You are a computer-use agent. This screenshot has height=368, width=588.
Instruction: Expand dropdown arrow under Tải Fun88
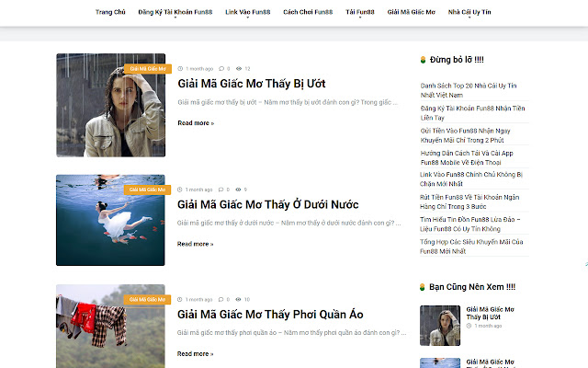pyautogui.click(x=359, y=17)
